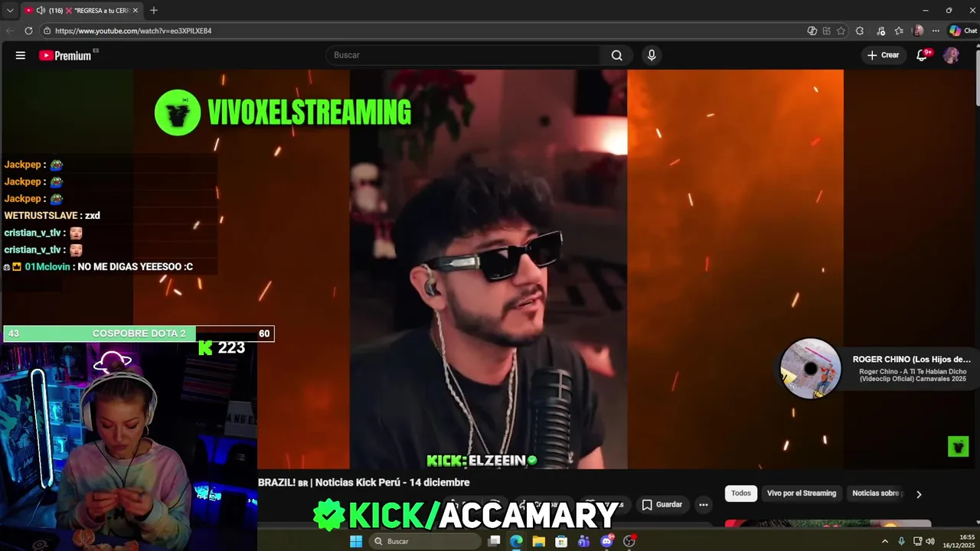Open the tab list dropdown arrow
The image size is (980, 551).
[9, 11]
